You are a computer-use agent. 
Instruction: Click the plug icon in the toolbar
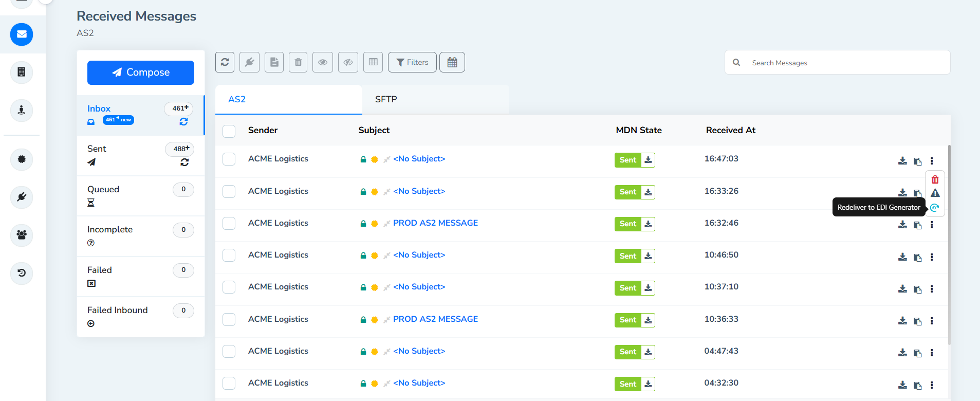(x=249, y=62)
